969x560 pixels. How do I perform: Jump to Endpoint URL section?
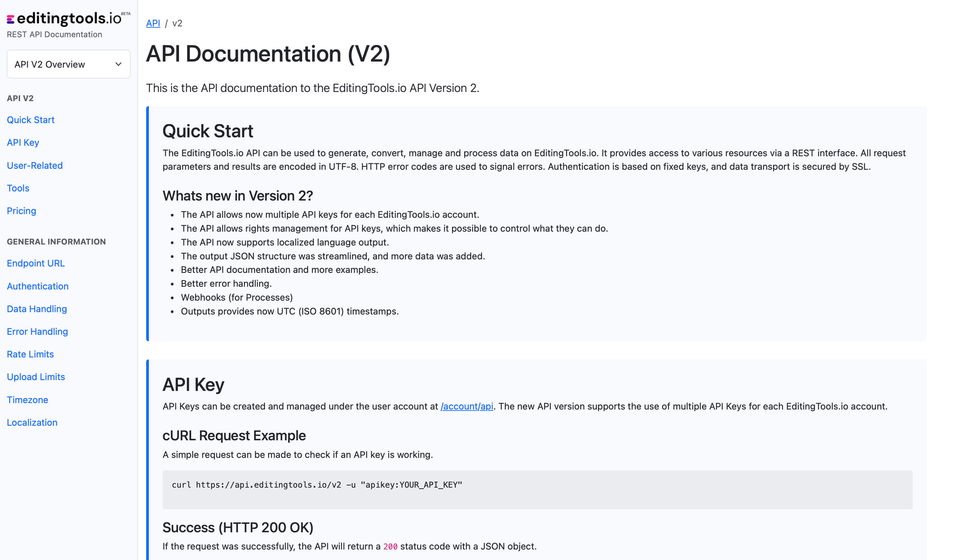point(36,263)
